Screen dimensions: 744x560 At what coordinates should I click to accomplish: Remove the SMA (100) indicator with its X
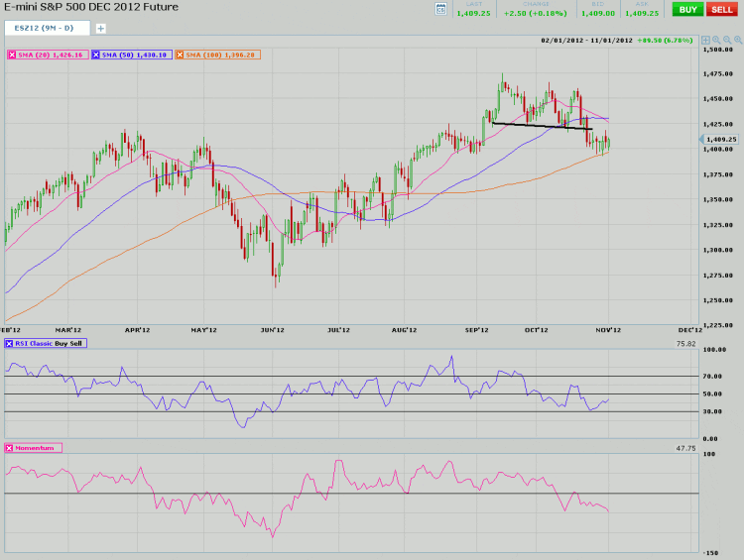[x=182, y=55]
